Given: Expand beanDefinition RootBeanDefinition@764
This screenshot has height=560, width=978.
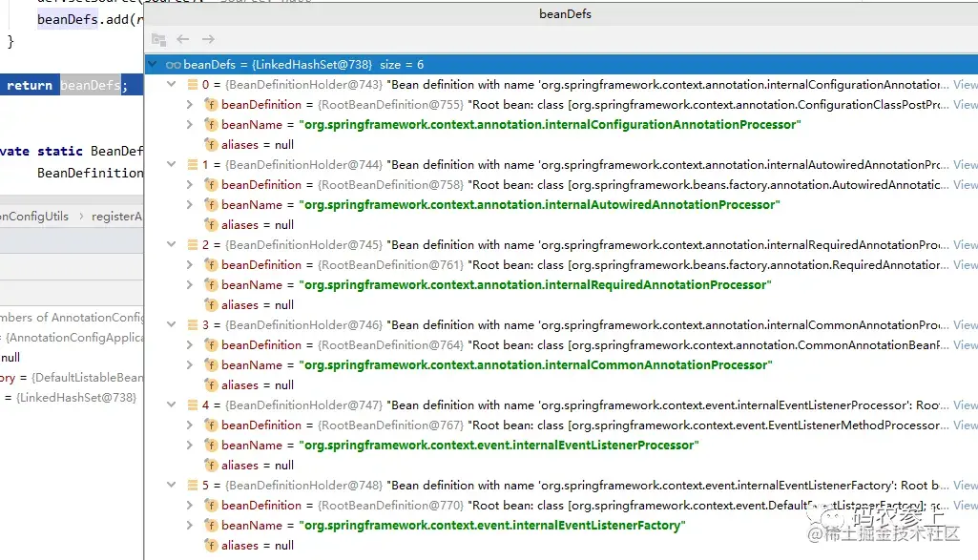Looking at the screenshot, I should point(191,345).
